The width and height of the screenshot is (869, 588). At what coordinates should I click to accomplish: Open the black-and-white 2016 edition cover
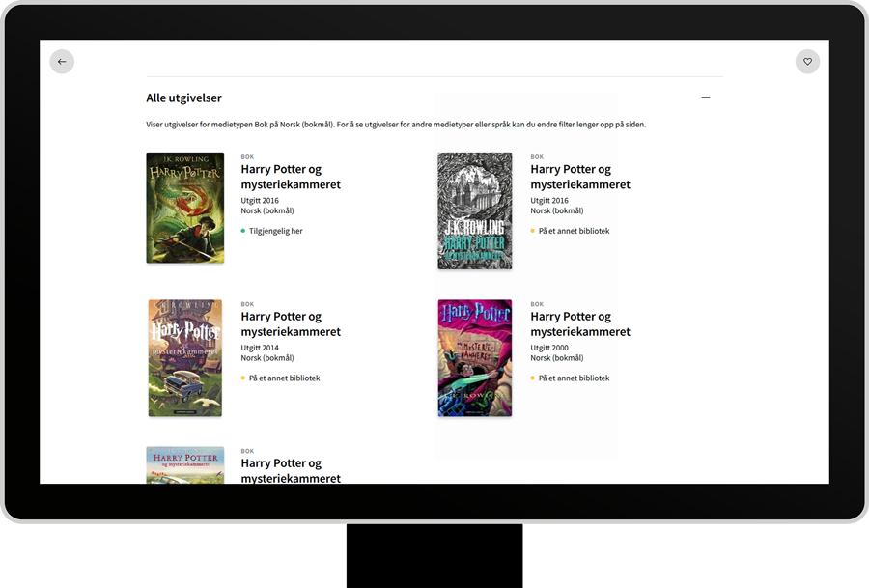coord(475,210)
